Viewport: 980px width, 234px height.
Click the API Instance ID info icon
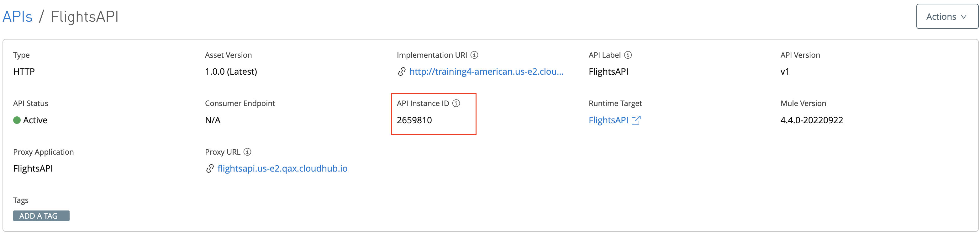[456, 103]
